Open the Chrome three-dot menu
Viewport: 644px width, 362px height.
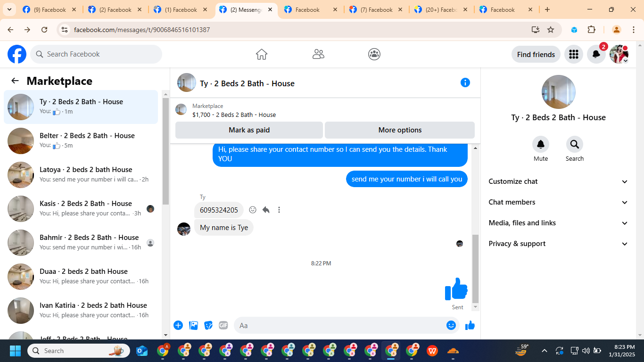coord(634,30)
